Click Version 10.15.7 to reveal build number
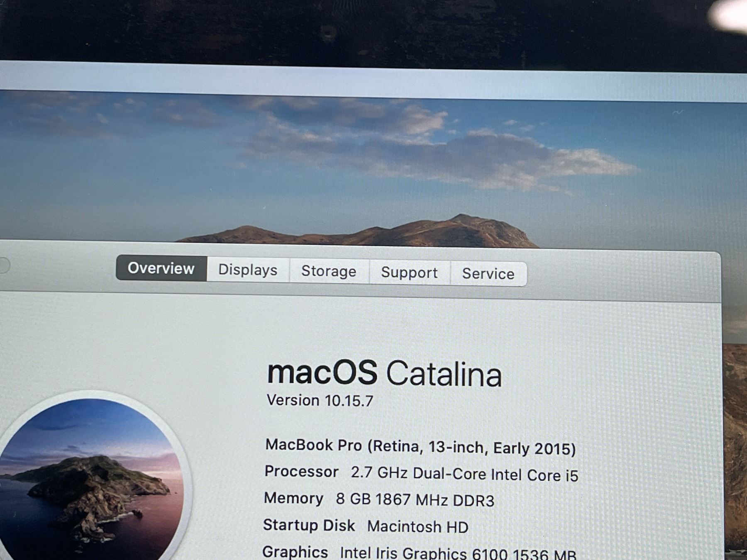This screenshot has height=560, width=747. point(320,401)
